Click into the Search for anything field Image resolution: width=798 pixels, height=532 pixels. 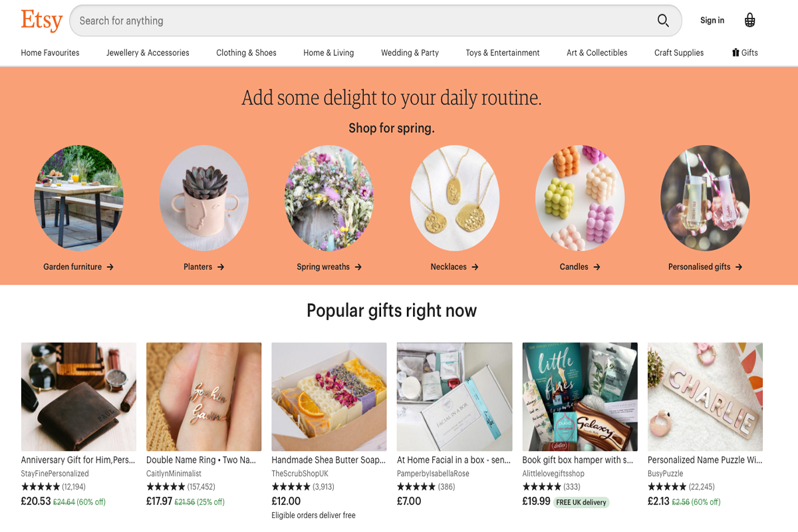tap(359, 21)
